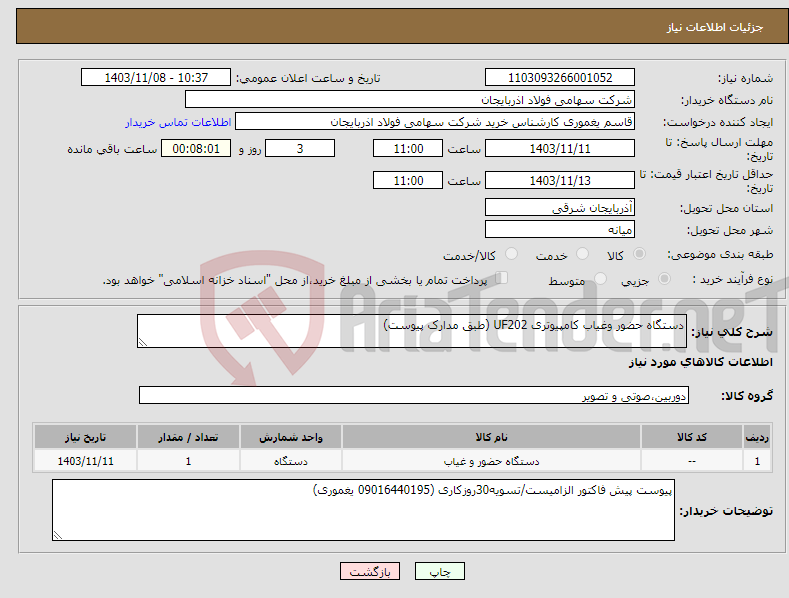
Task: Select the جزیی purchase type radio
Action: pyautogui.click(x=664, y=278)
